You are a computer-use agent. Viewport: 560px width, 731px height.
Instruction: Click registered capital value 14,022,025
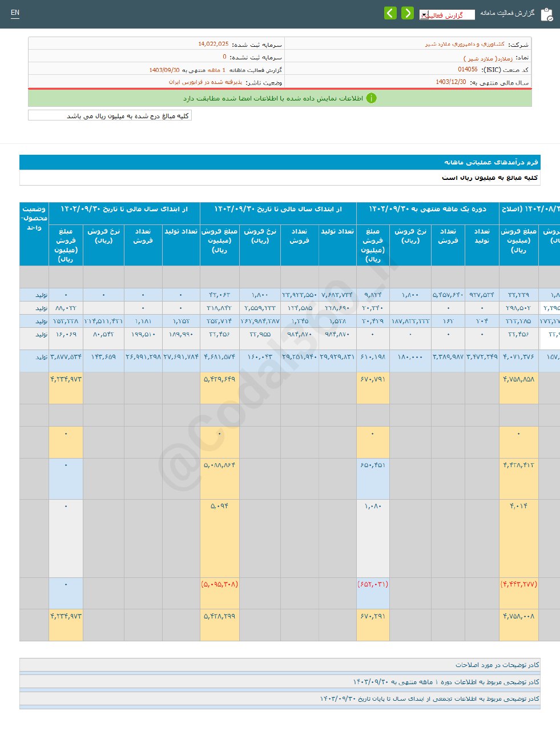click(x=213, y=44)
